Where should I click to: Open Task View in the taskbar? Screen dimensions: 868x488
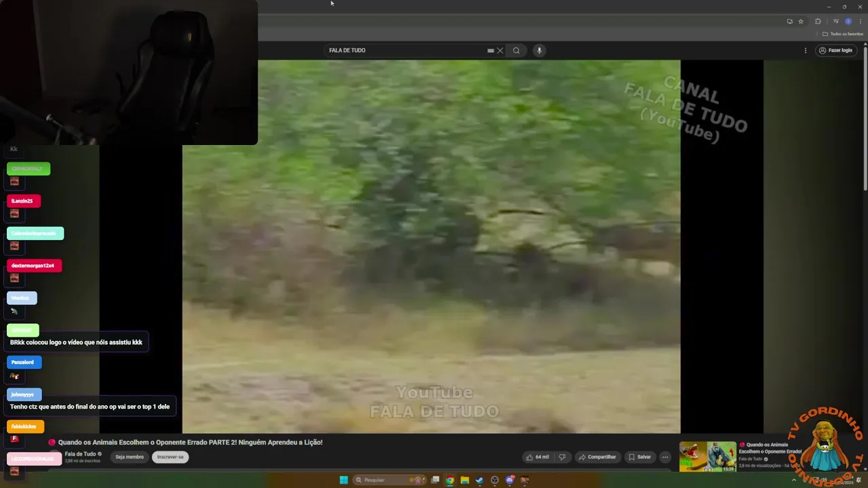435,480
